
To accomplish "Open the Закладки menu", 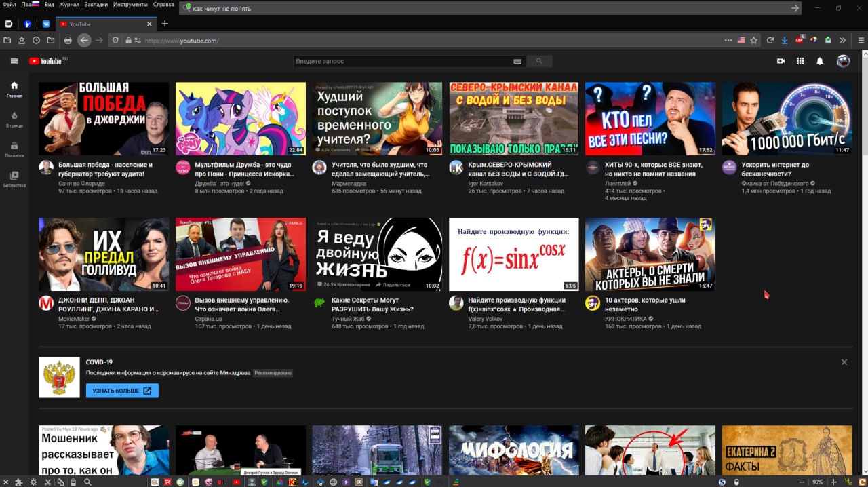I will click(96, 5).
